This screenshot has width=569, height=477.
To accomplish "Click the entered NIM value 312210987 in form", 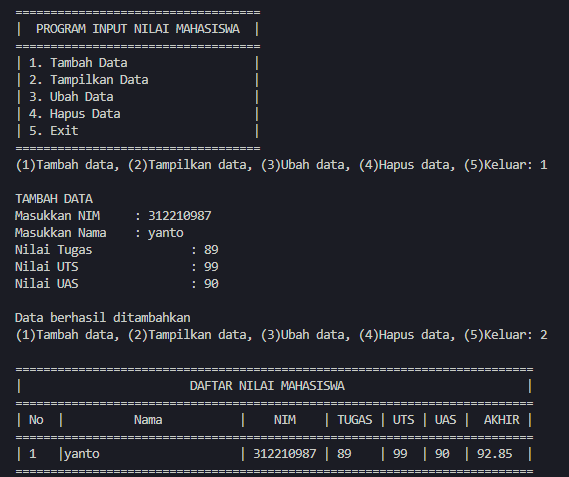I will (x=180, y=216).
